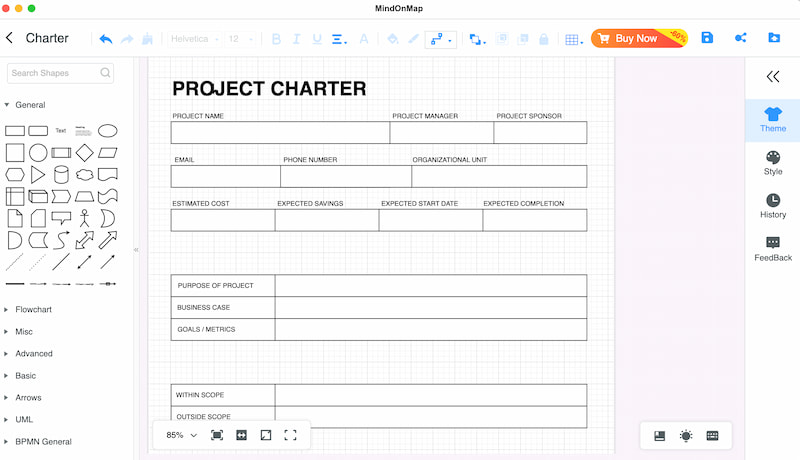Select the cylinder shape

[61, 174]
